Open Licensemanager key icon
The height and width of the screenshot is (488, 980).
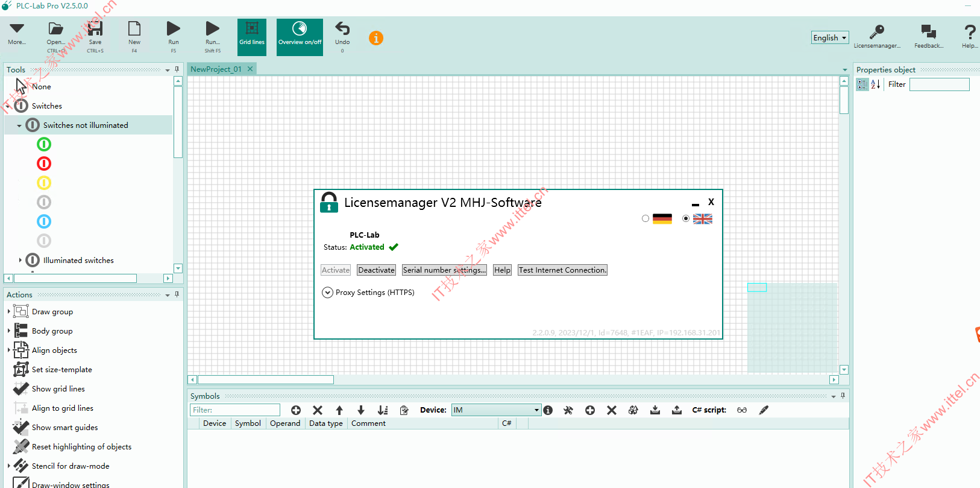(x=877, y=31)
